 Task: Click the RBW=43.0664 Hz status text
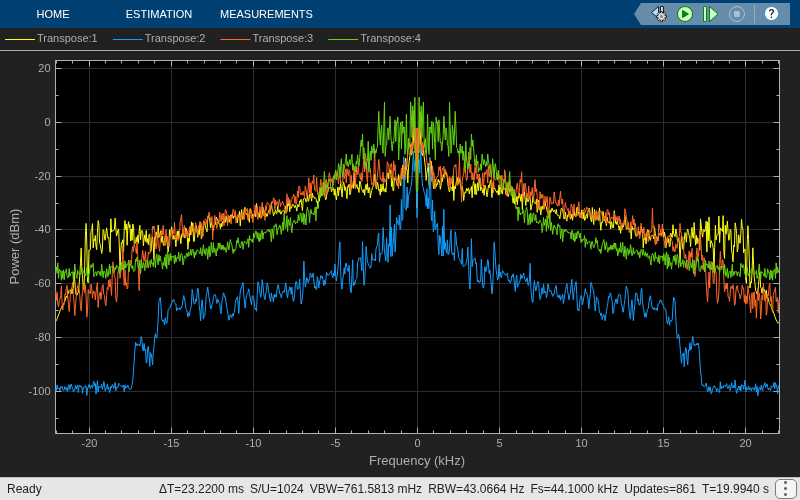pyautogui.click(x=476, y=489)
